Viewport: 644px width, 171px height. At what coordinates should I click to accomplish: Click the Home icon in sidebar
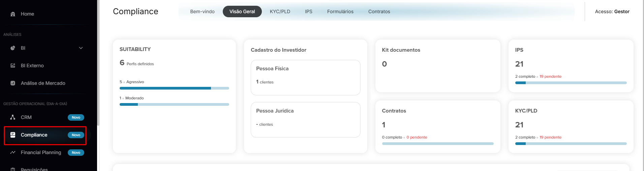(13, 14)
